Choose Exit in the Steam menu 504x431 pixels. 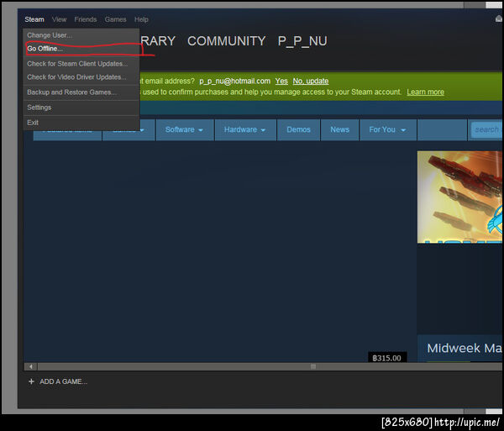pos(81,123)
